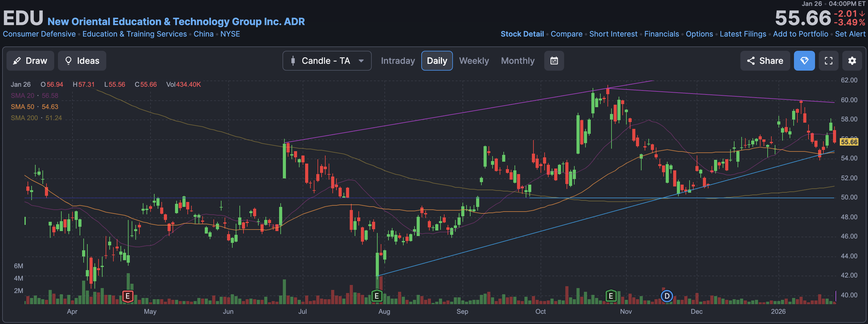This screenshot has height=324, width=868.
Task: Click the candlestick icon in chart type selector
Action: (x=293, y=61)
